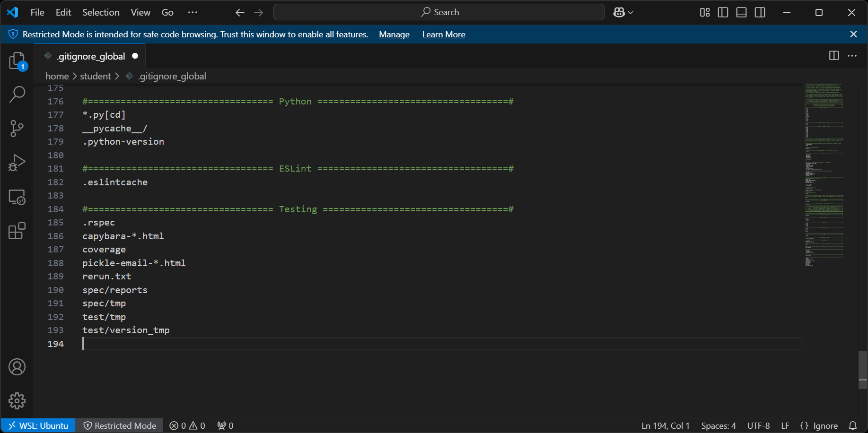The width and height of the screenshot is (868, 433).
Task: Select the .gitignore_global editor tab
Action: 90,56
